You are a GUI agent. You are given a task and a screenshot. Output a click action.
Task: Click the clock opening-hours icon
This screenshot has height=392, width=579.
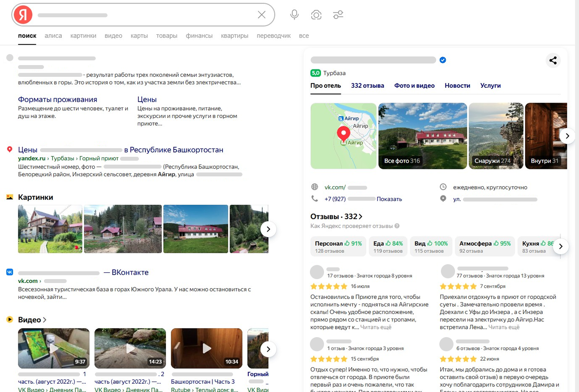tap(443, 187)
